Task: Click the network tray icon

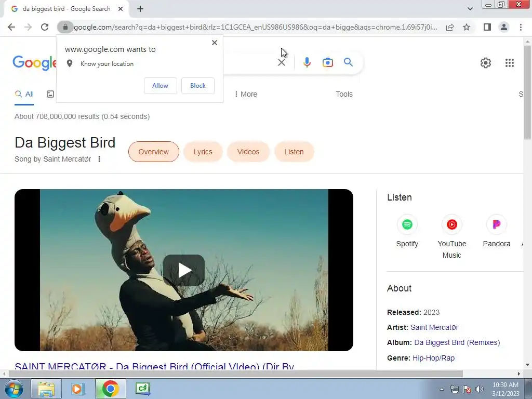Action: tap(454, 389)
